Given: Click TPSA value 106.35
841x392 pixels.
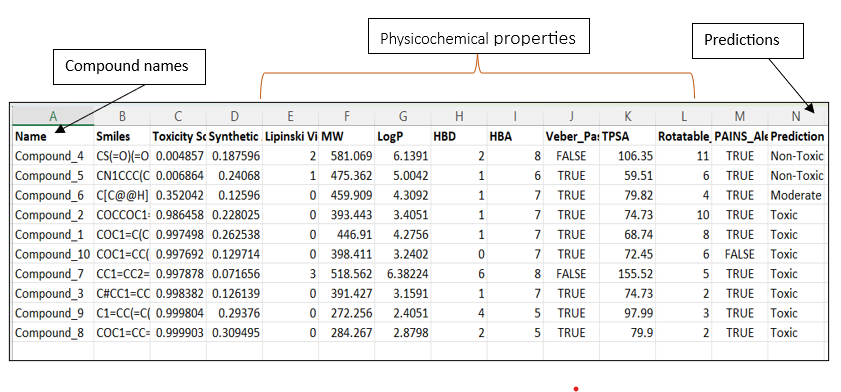Looking at the screenshot, I should tap(628, 156).
